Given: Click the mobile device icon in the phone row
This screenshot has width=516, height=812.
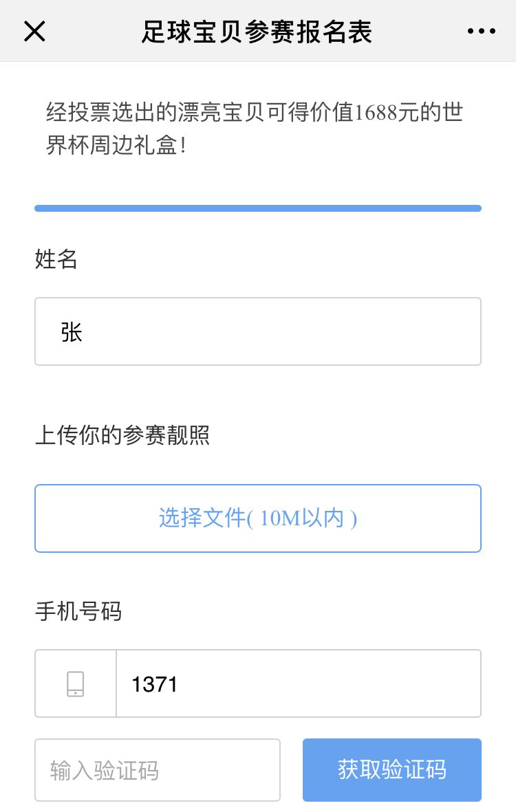Looking at the screenshot, I should tap(76, 683).
